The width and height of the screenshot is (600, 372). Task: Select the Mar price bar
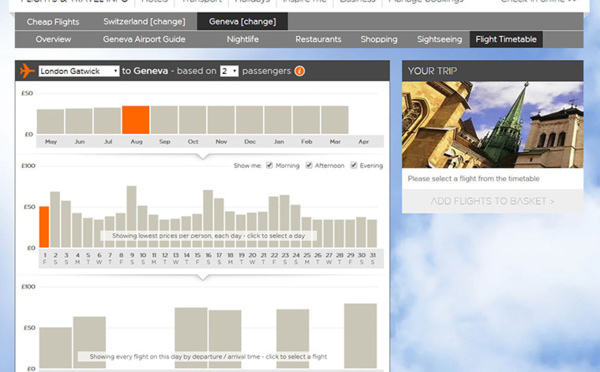pos(335,120)
